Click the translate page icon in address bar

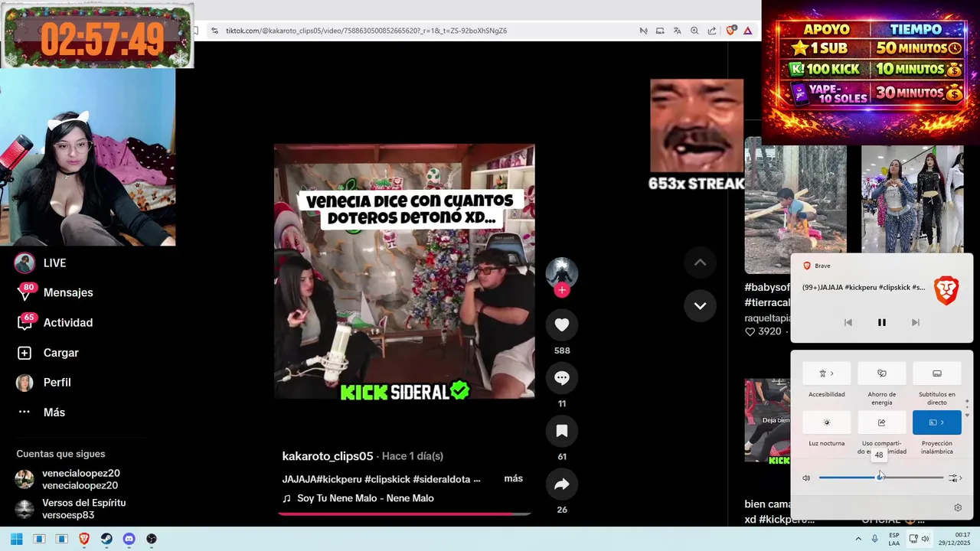pos(677,31)
